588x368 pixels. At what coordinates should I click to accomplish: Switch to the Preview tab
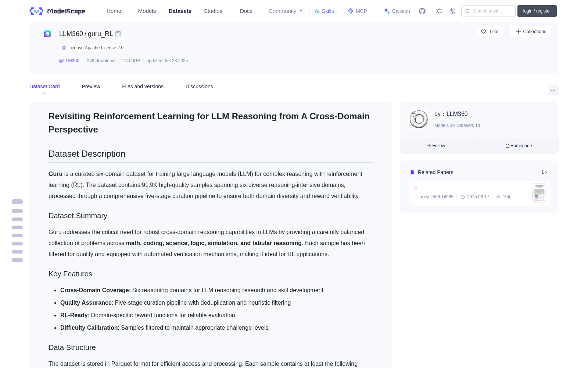pos(91,86)
